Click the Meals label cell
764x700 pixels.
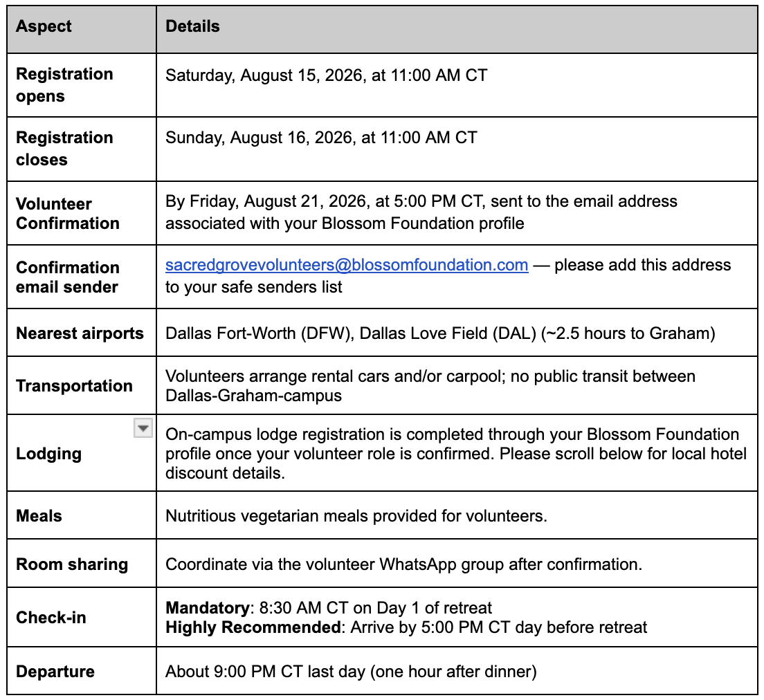click(x=82, y=515)
